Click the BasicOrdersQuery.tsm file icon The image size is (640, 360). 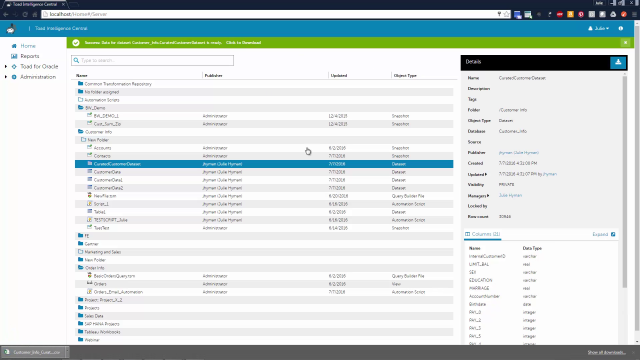90,276
